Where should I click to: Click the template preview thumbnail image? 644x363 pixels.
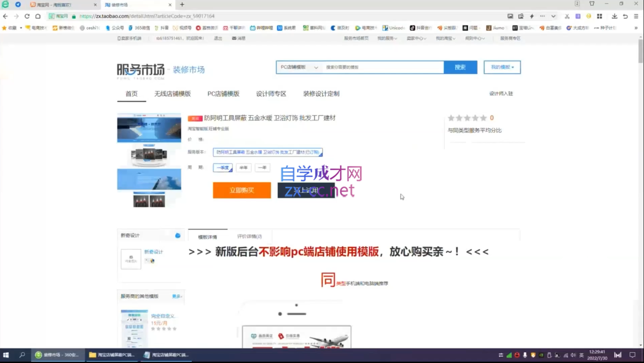tap(149, 160)
